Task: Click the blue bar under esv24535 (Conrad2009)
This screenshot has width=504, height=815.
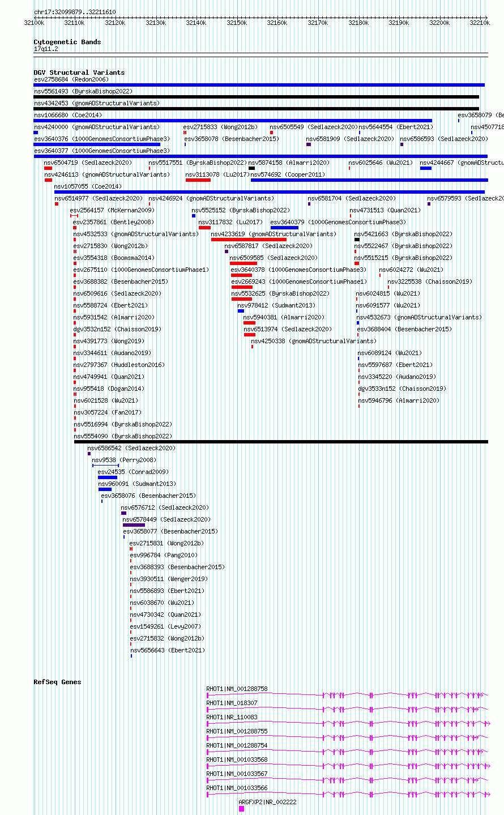Action: coord(108,477)
